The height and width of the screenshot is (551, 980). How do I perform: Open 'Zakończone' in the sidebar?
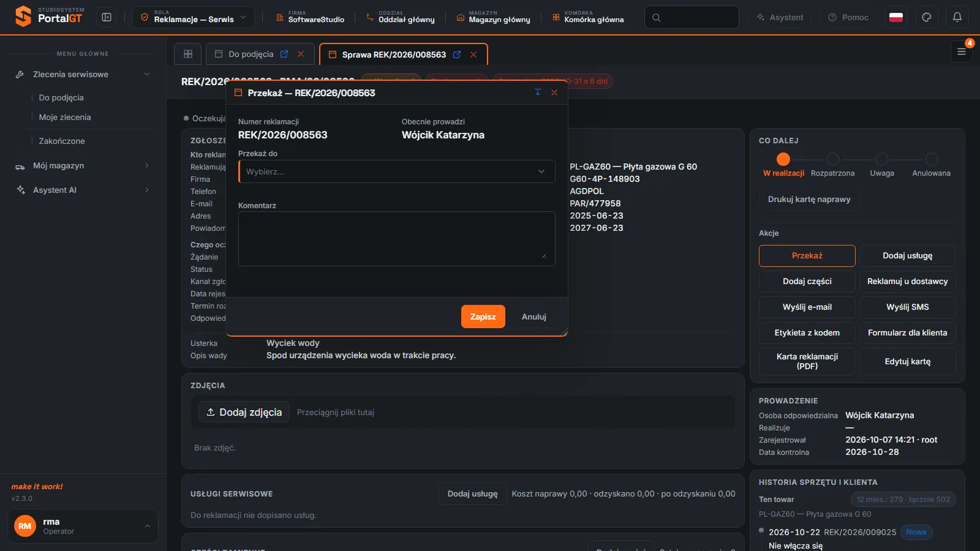click(x=62, y=141)
